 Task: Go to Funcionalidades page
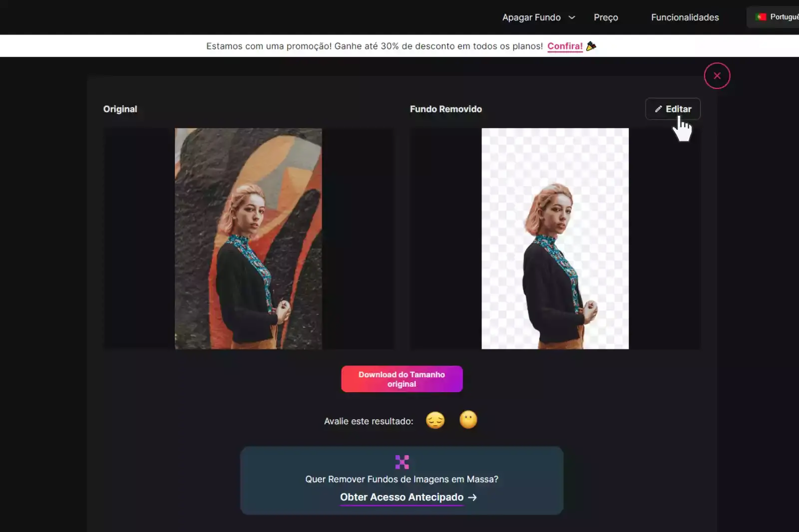tap(685, 17)
